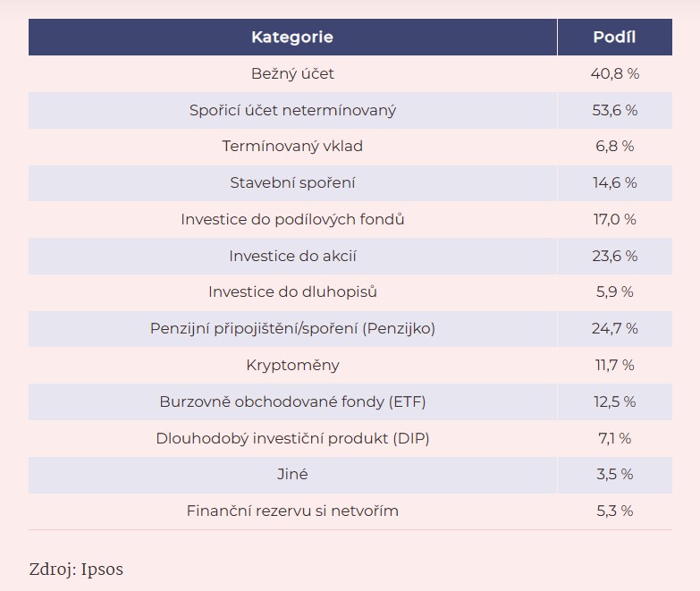Click the Penzijní připojištění/spoření (Penzijko) label

pos(292,329)
